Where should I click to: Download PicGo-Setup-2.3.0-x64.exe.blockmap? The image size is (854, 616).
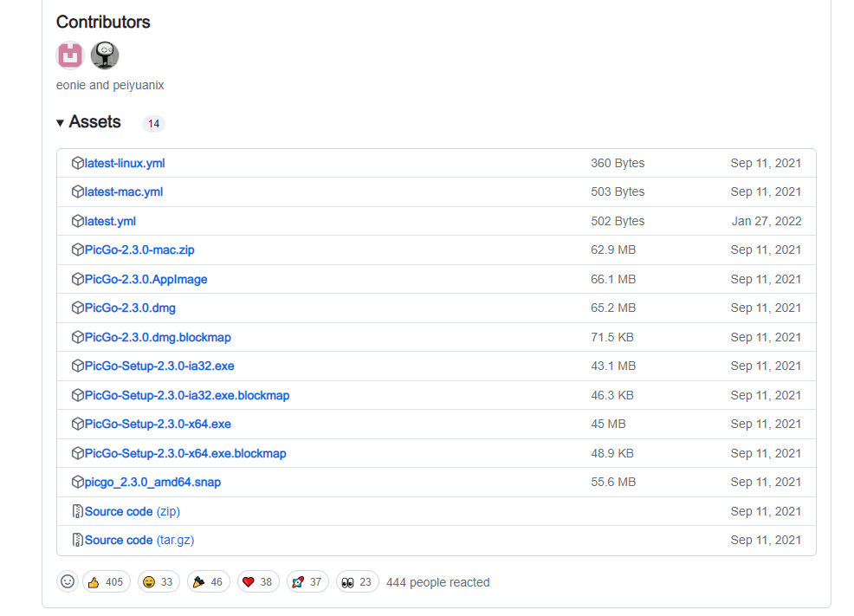185,454
